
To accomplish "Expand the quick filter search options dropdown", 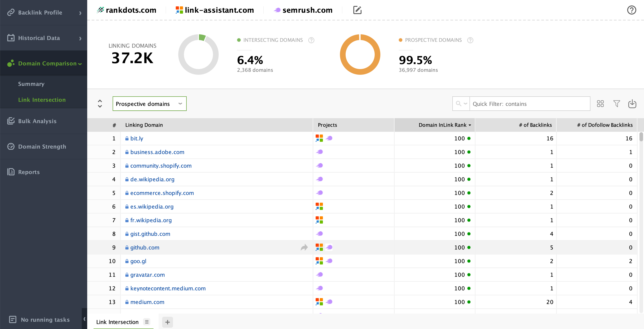I will tap(461, 104).
